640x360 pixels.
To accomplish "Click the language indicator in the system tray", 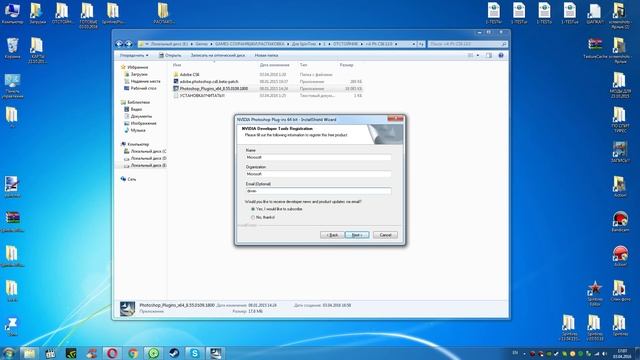I will tap(515, 353).
